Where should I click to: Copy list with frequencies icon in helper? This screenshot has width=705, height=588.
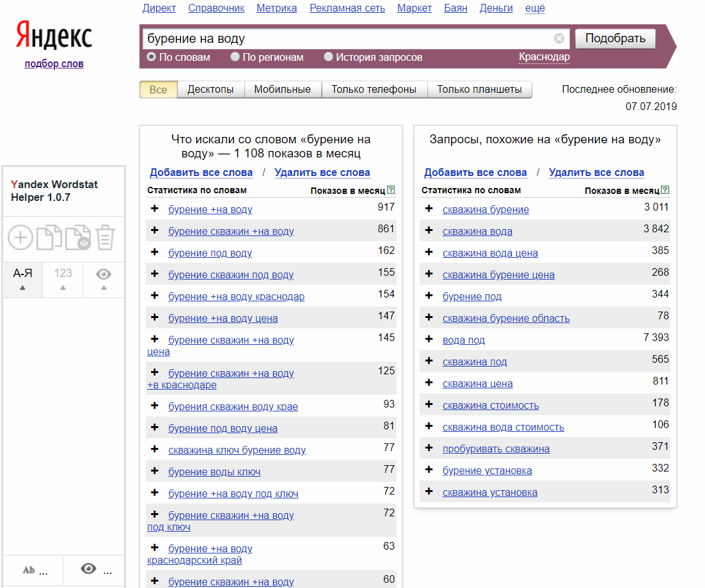pyautogui.click(x=78, y=237)
